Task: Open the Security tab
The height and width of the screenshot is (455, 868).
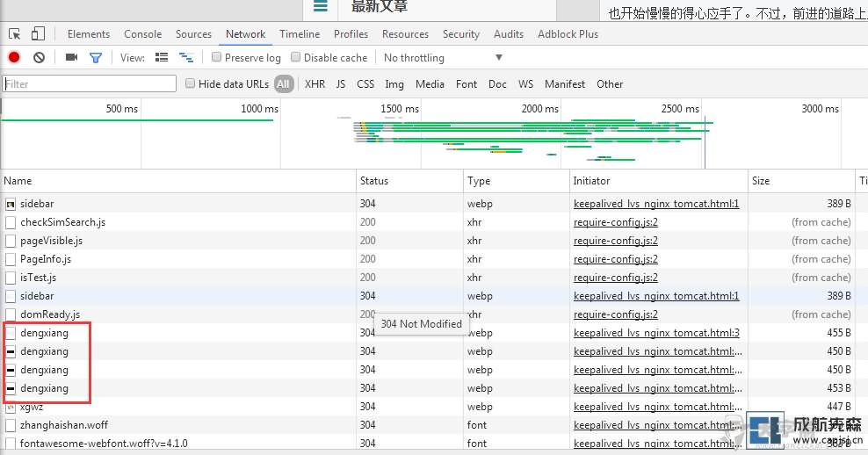Action: click(461, 33)
